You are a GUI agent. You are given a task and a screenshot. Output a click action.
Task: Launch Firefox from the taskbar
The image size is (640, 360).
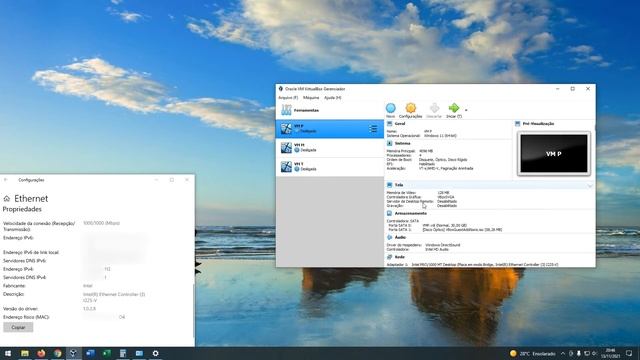click(41, 353)
